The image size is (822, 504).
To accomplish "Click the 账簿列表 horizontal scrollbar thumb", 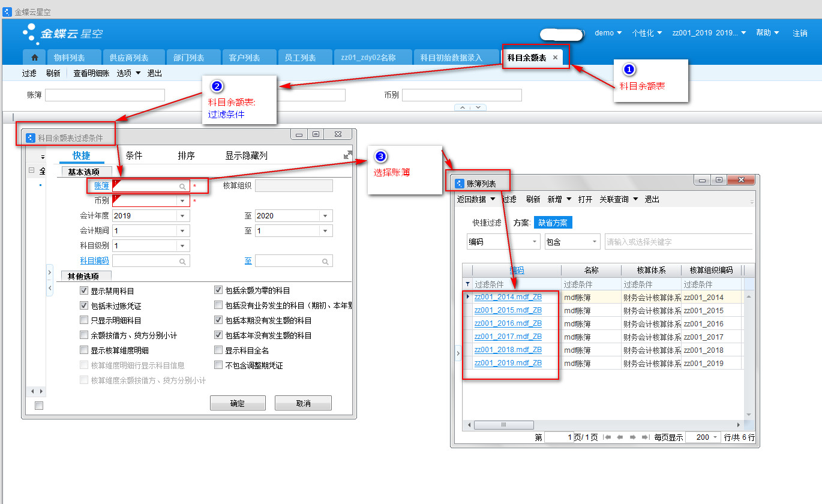I will [503, 425].
